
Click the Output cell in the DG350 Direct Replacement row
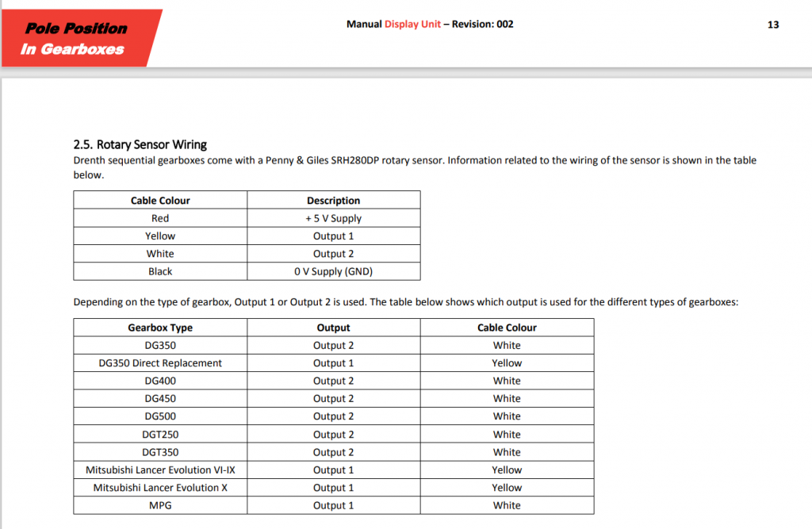click(x=334, y=362)
